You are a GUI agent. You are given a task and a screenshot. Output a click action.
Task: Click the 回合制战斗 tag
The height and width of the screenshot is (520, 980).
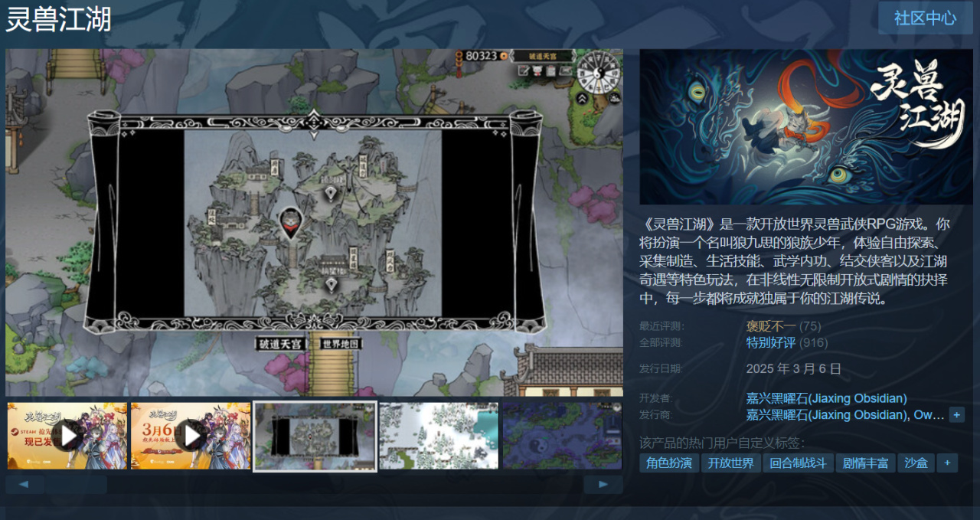798,463
